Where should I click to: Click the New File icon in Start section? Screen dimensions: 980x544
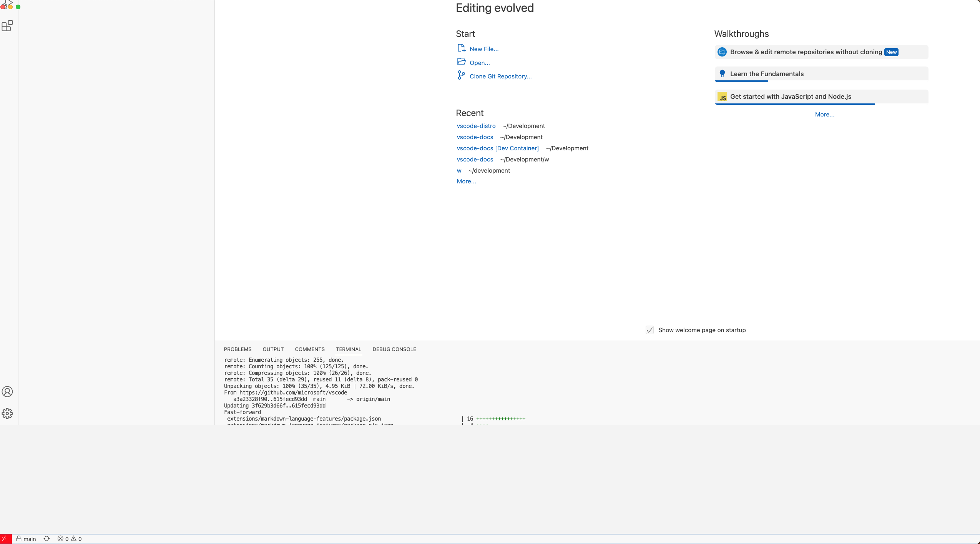[461, 48]
